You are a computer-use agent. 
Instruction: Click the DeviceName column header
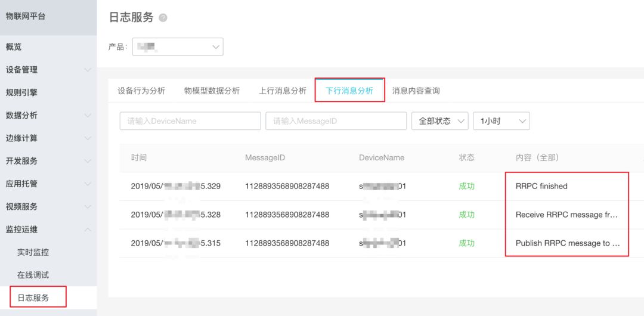pos(382,158)
